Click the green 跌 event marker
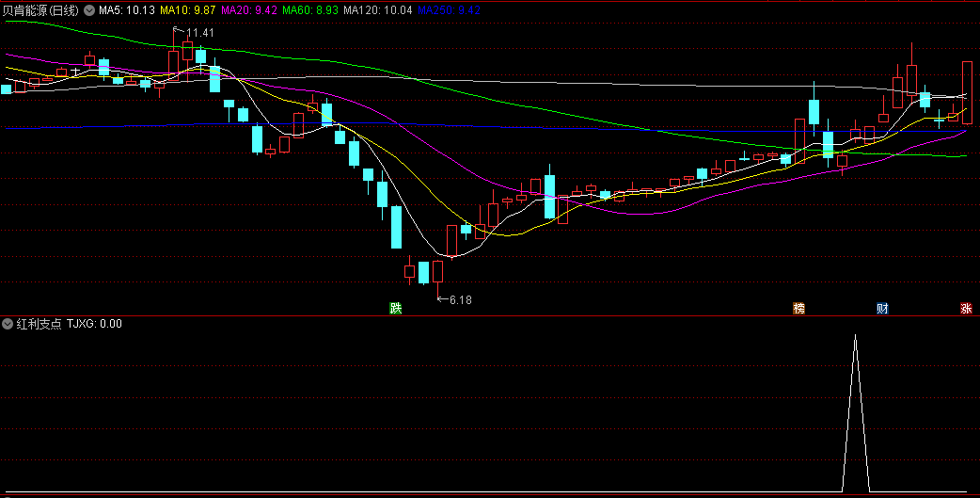 point(395,308)
